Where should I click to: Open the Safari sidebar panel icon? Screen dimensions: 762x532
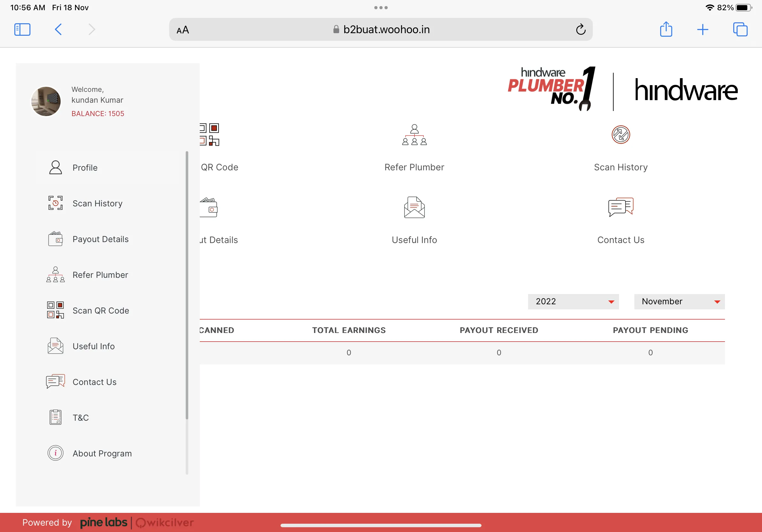22,30
